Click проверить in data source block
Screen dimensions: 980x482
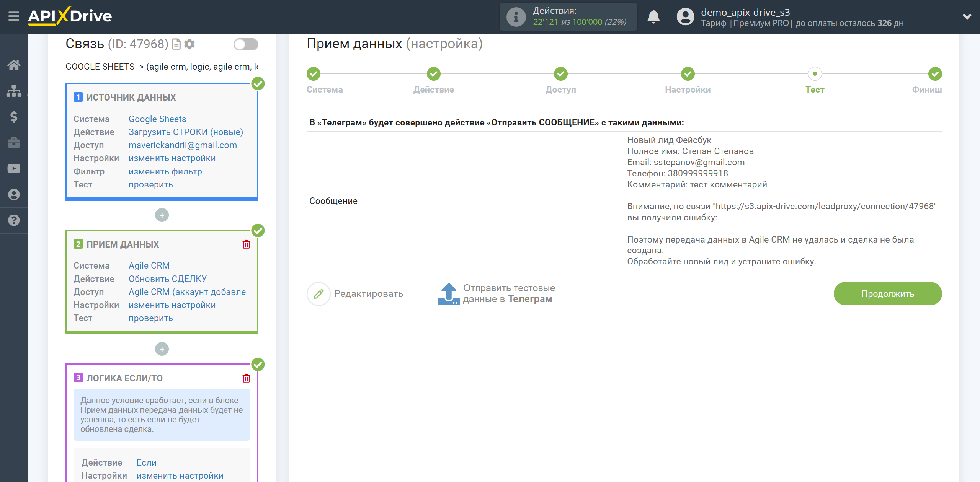[x=151, y=184]
